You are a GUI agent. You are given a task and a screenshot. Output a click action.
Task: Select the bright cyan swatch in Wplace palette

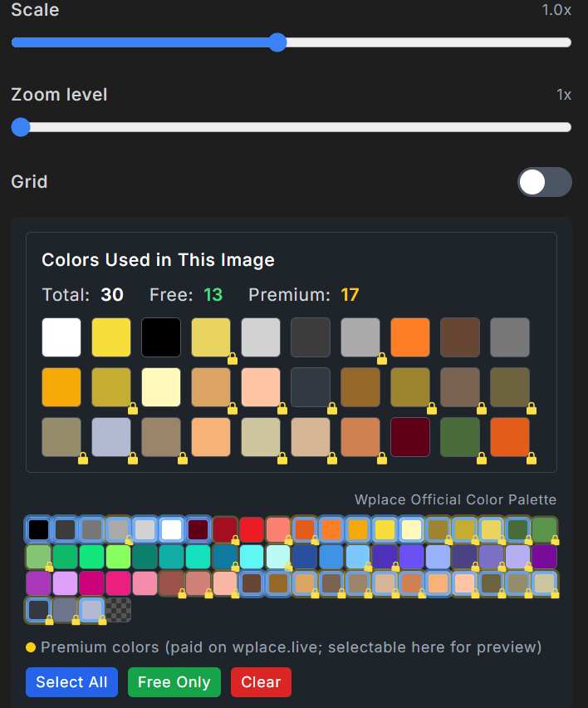252,556
